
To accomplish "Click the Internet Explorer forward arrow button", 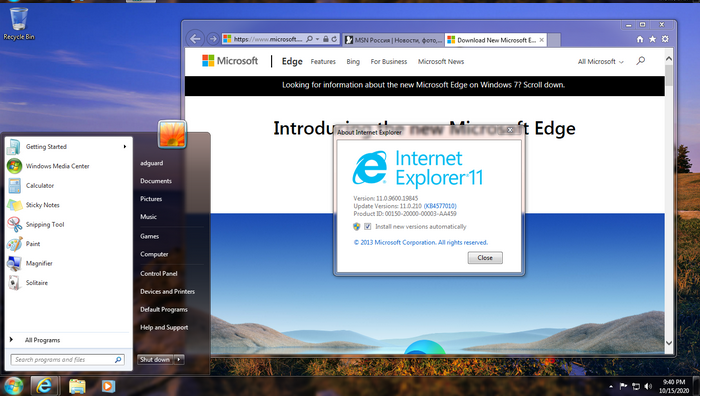I will click(213, 39).
